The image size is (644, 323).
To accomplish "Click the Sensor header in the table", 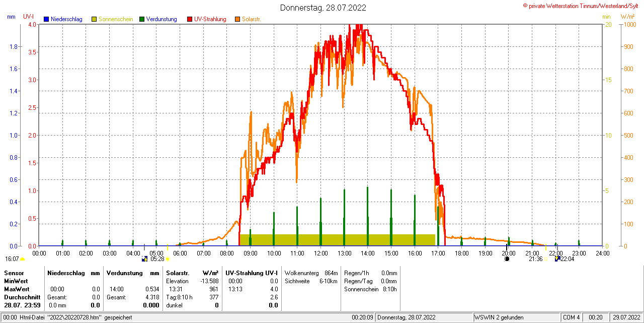I will [14, 273].
